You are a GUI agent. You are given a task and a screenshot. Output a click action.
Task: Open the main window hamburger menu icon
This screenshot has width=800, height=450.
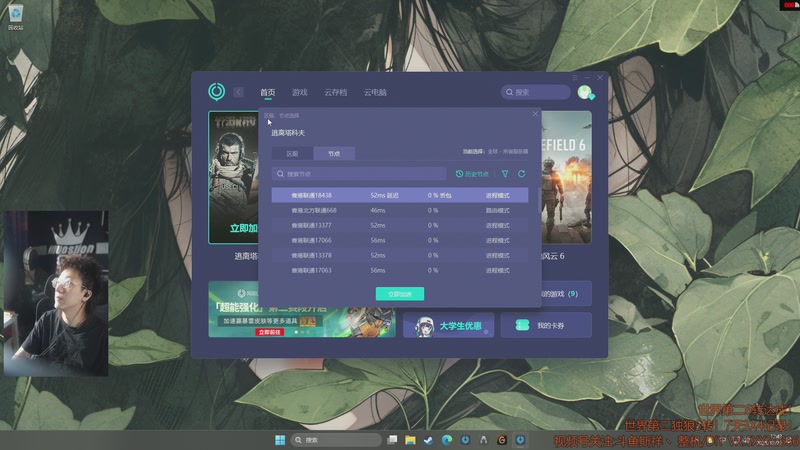coord(575,78)
